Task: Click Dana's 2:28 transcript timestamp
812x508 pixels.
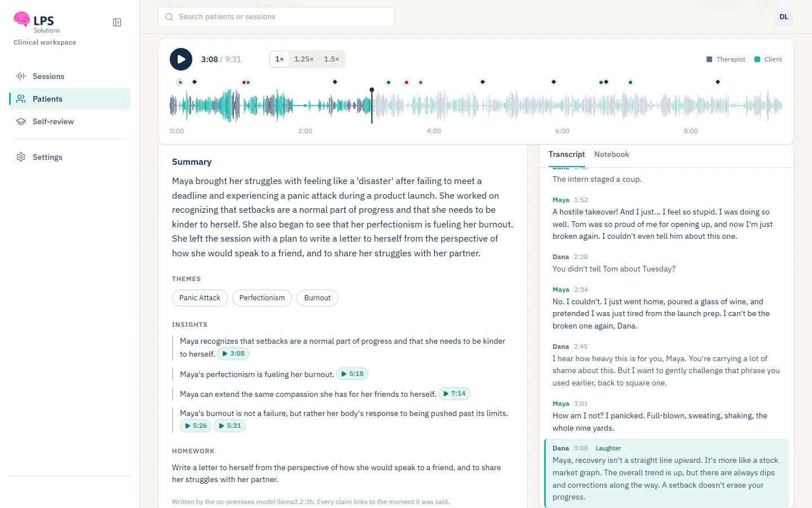Action: pos(581,257)
